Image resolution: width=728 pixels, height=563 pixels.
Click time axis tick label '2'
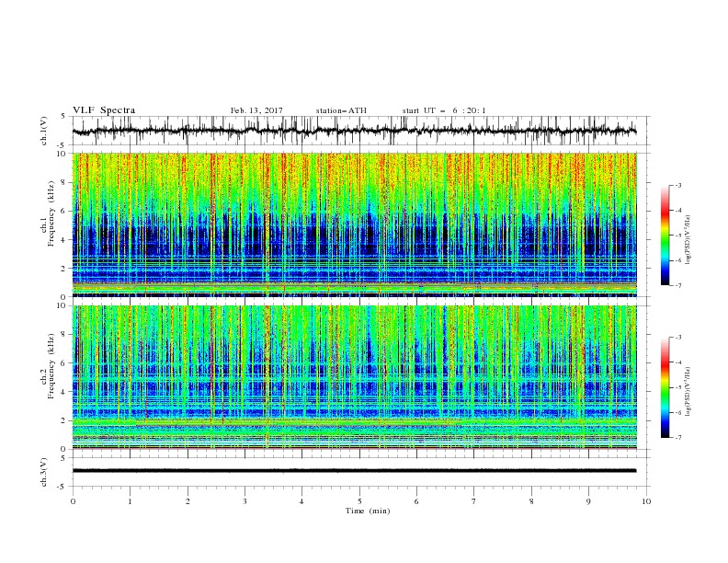click(x=188, y=501)
